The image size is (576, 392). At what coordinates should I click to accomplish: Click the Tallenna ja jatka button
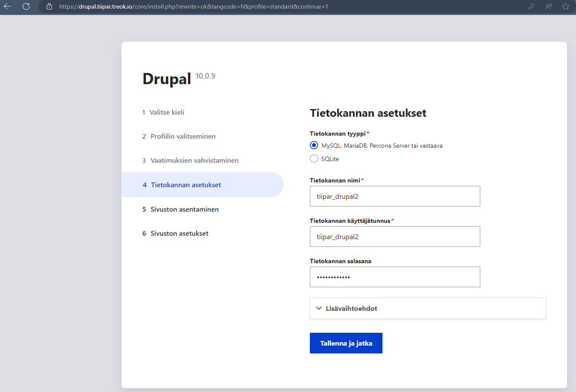click(346, 343)
